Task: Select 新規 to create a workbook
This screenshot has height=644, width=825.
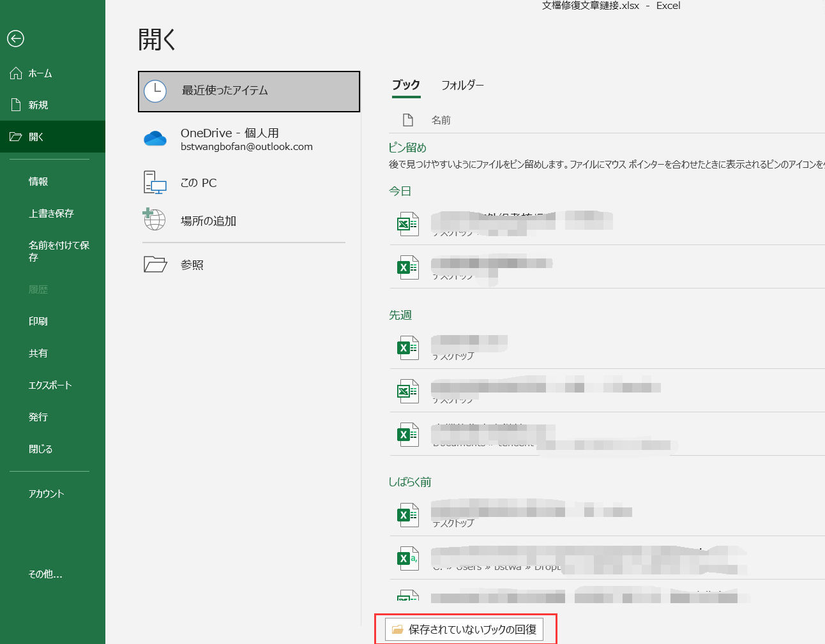Action: pos(38,105)
